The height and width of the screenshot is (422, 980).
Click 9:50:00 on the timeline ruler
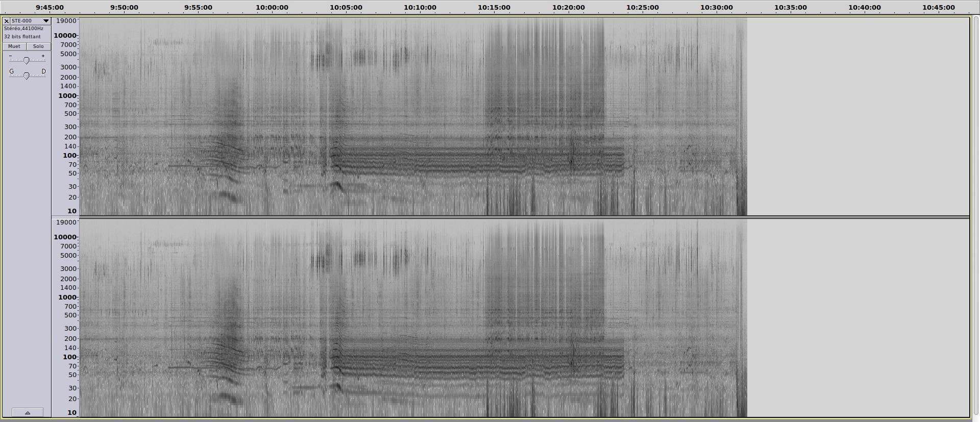click(x=124, y=8)
